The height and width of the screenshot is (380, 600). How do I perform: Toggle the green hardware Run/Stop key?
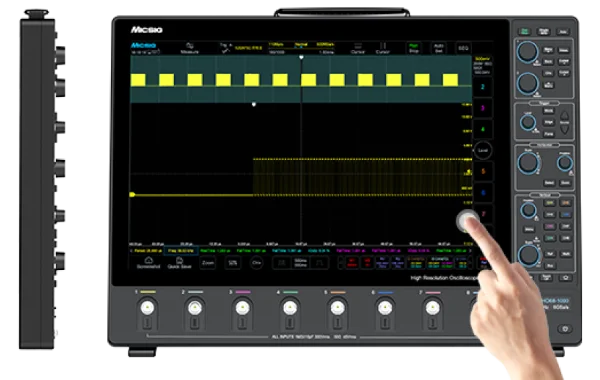coord(524,31)
